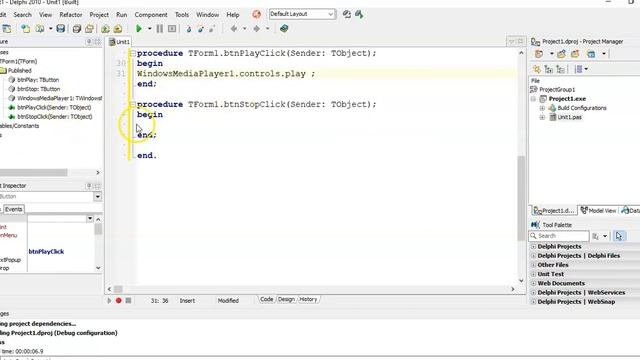This screenshot has height=360, width=640.
Task: Click the Trace Into debug icon
Action: click(189, 29)
